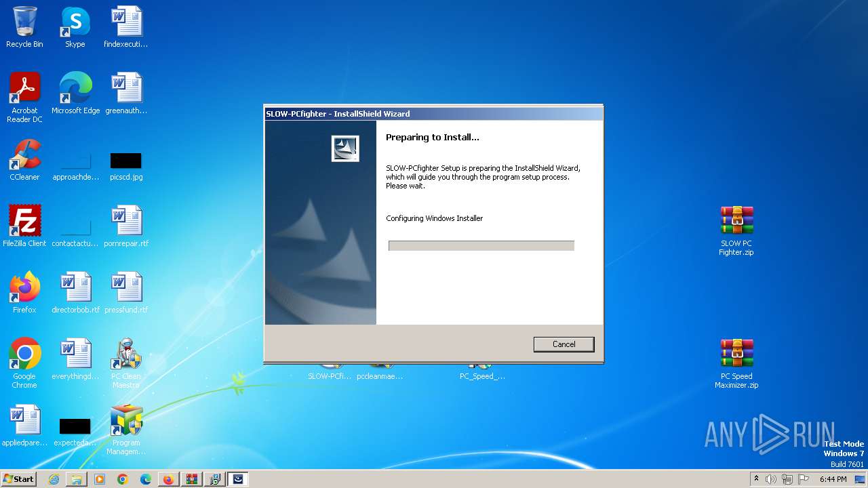Select the pornrepair.rtf document
The image size is (868, 488).
pos(126,226)
